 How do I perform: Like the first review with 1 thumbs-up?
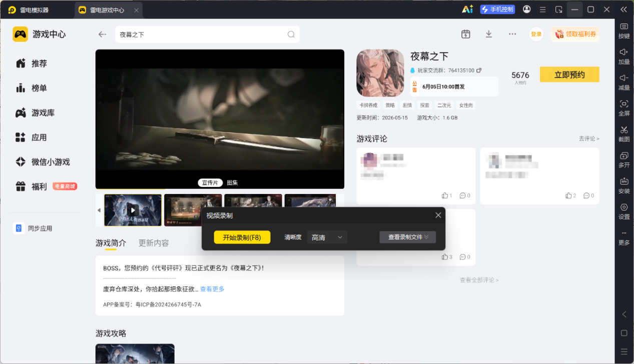pyautogui.click(x=447, y=195)
